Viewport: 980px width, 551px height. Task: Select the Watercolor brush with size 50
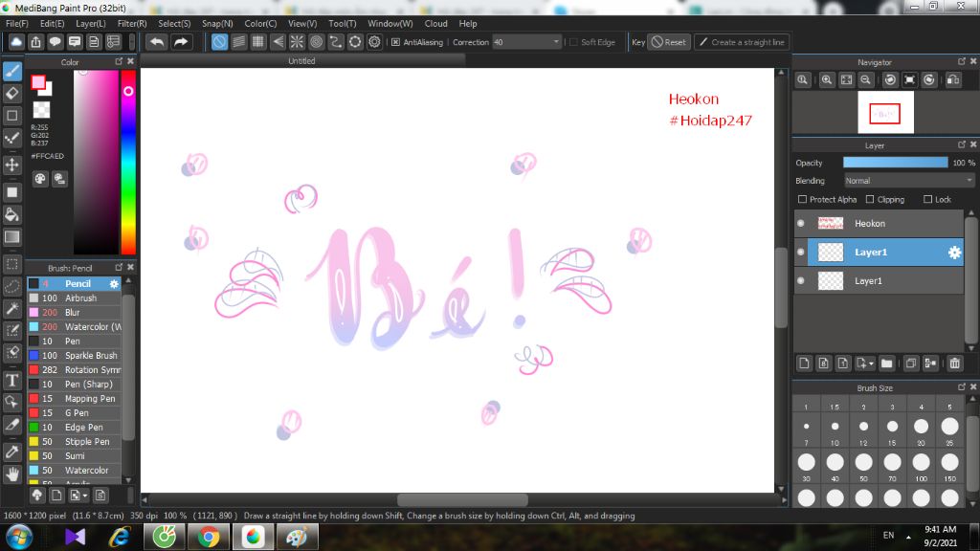click(x=75, y=470)
